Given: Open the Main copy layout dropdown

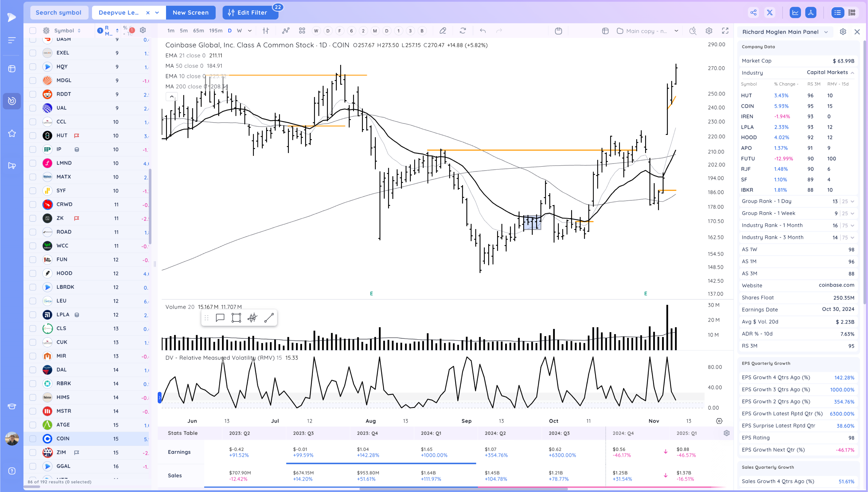Looking at the screenshot, I should [676, 31].
